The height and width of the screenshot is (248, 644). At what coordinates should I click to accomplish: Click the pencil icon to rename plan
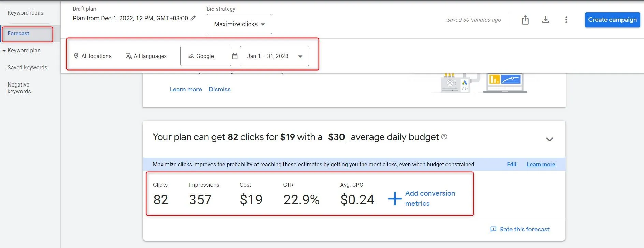(193, 18)
